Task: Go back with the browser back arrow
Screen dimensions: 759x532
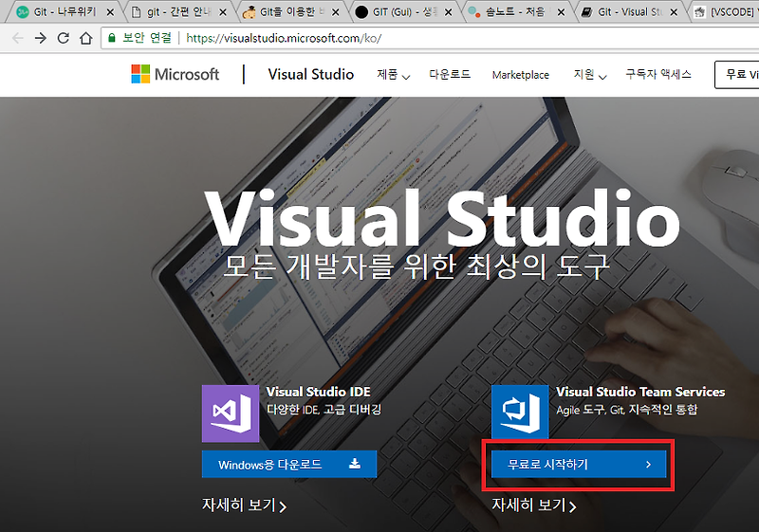Action: click(17, 38)
